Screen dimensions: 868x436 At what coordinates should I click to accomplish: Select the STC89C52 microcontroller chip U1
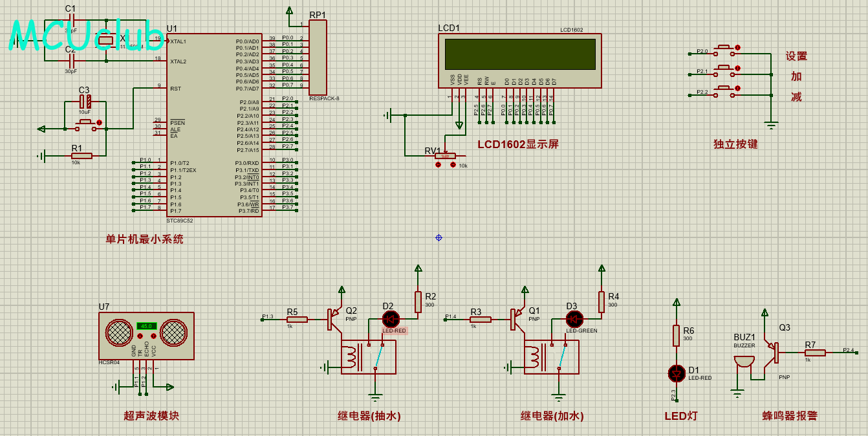pos(213,124)
